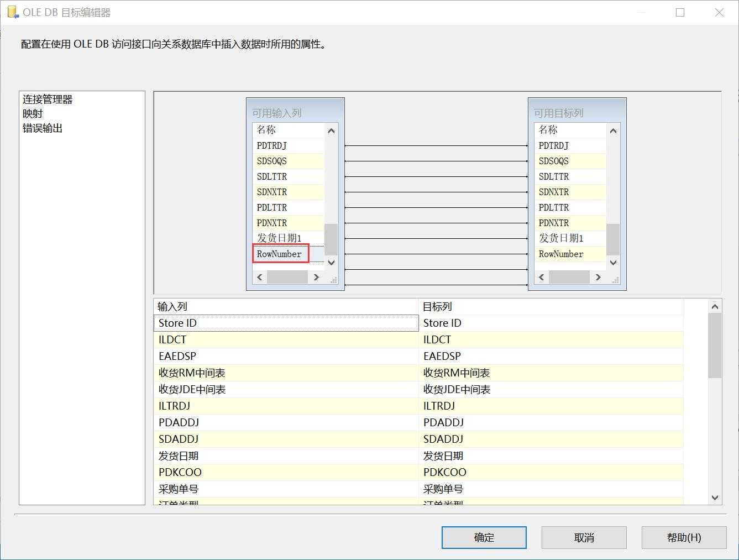Click the OLE DB editor title icon
The image size is (739, 560).
click(13, 12)
